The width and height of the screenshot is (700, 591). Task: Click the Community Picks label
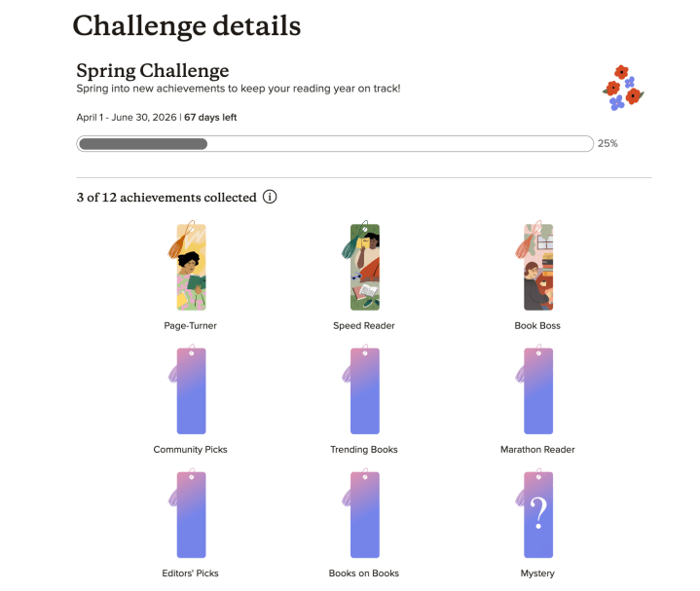[x=191, y=450]
